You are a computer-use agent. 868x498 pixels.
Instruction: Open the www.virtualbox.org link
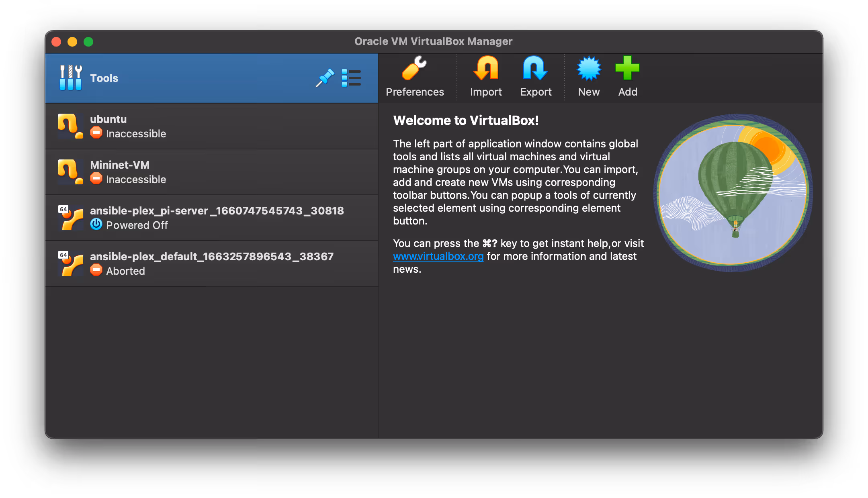438,256
